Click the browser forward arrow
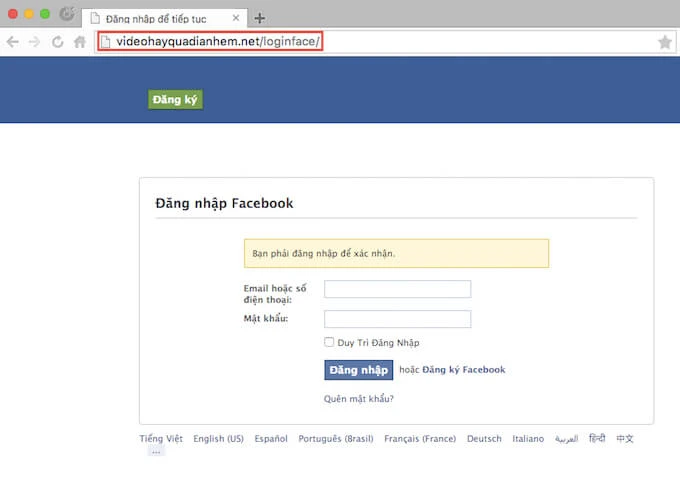Screen dimensions: 680x480 point(34,42)
